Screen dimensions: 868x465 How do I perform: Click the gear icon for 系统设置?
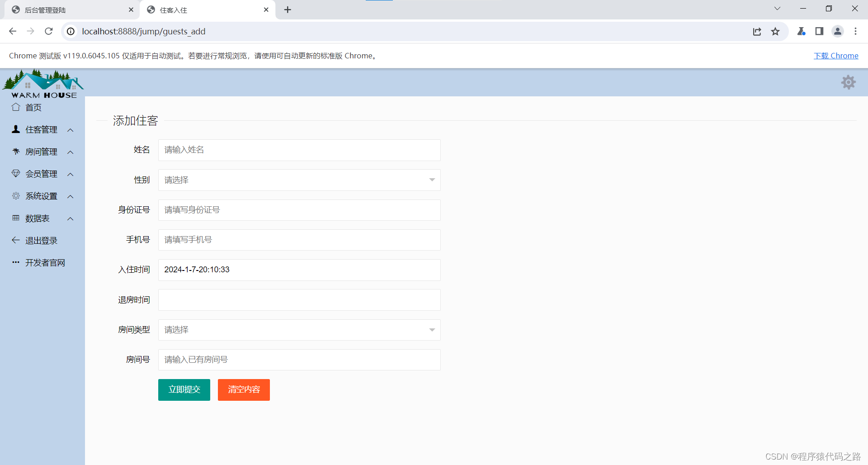[16, 196]
